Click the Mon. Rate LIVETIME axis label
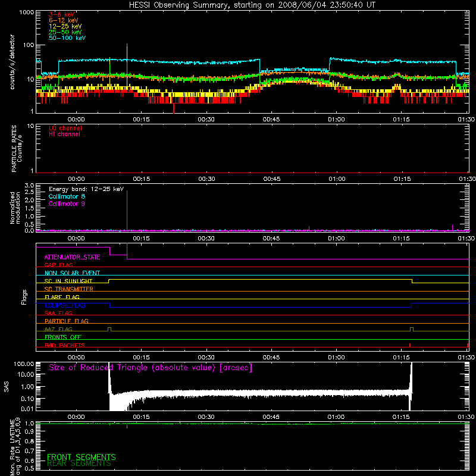This screenshot has height=476, width=476. tap(15, 447)
